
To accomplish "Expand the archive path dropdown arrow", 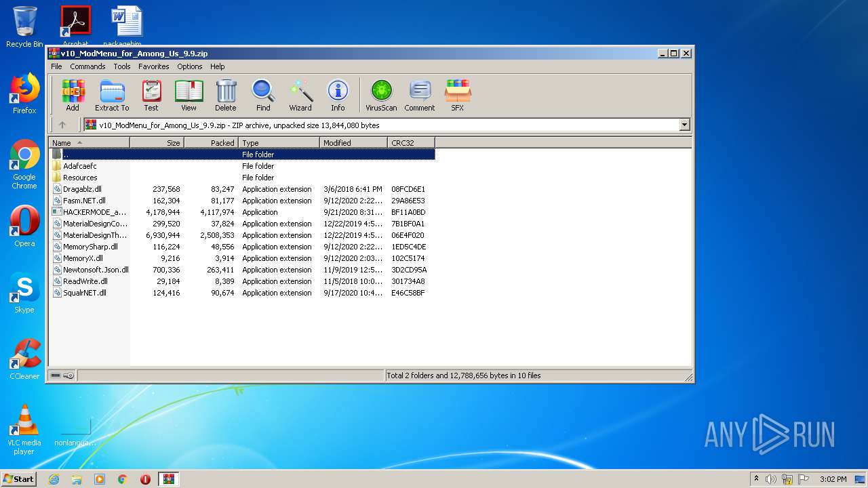I will [x=684, y=125].
